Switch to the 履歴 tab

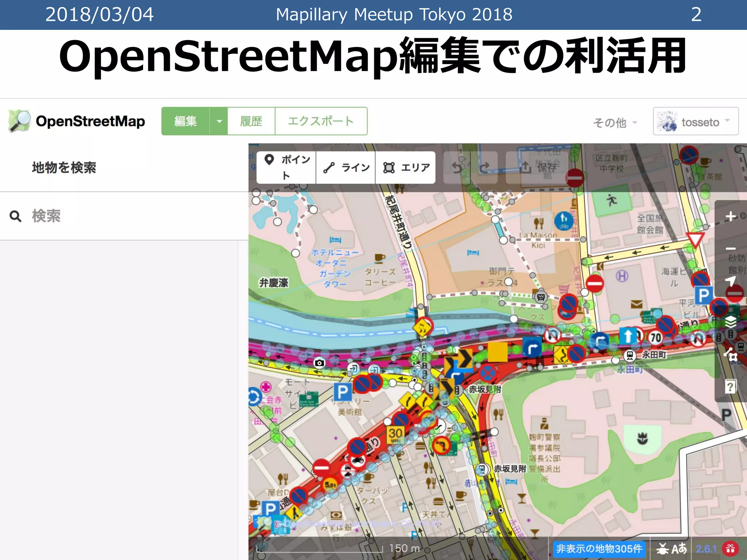click(x=251, y=121)
